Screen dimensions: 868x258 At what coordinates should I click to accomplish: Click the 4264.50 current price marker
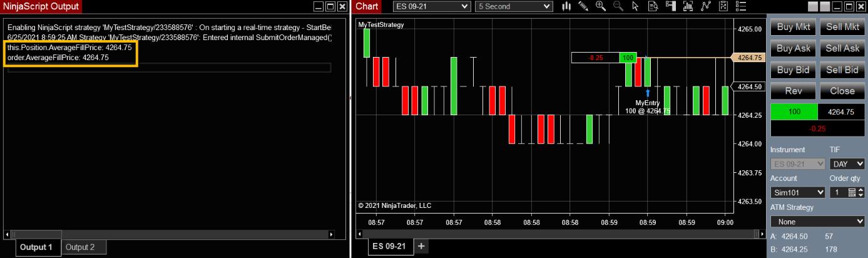[x=747, y=86]
